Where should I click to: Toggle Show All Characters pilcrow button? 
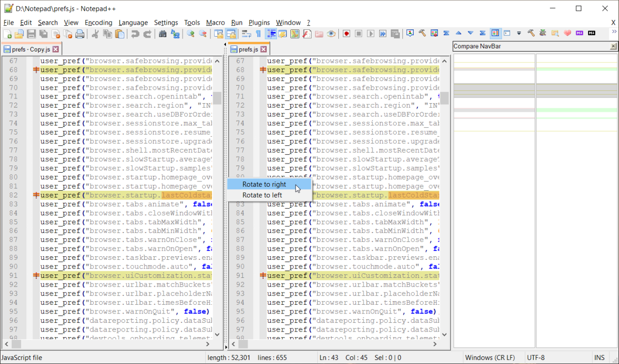[258, 34]
